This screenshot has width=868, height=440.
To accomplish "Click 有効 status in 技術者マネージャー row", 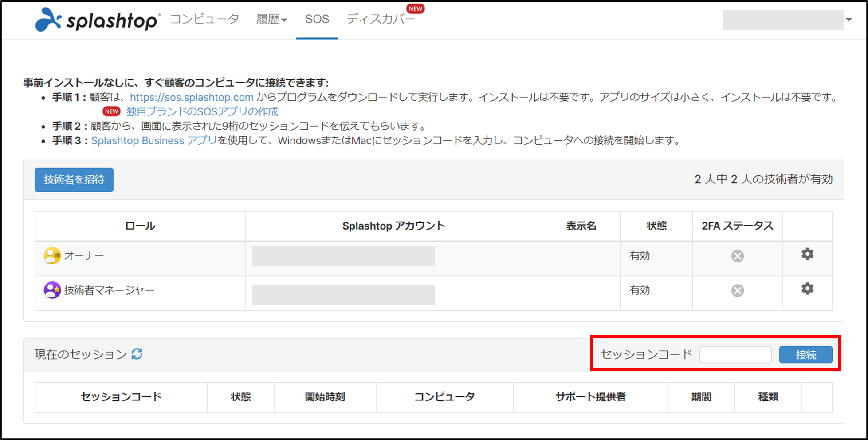I will 640,290.
